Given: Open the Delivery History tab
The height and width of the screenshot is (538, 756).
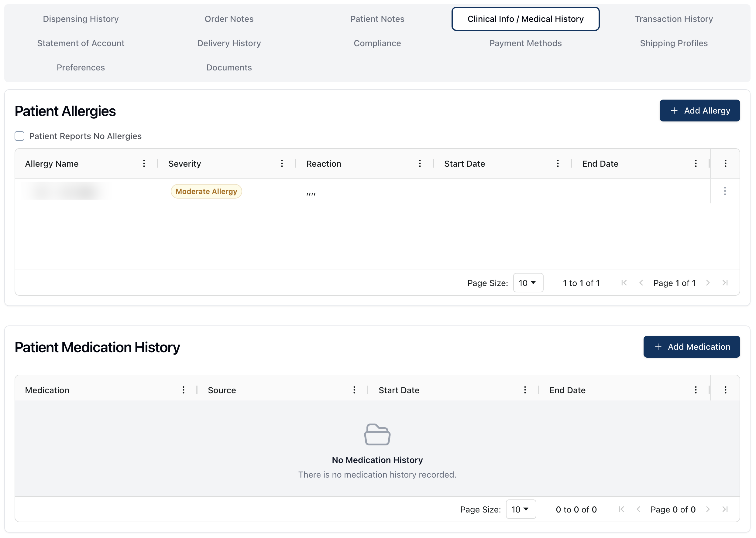Looking at the screenshot, I should click(229, 43).
